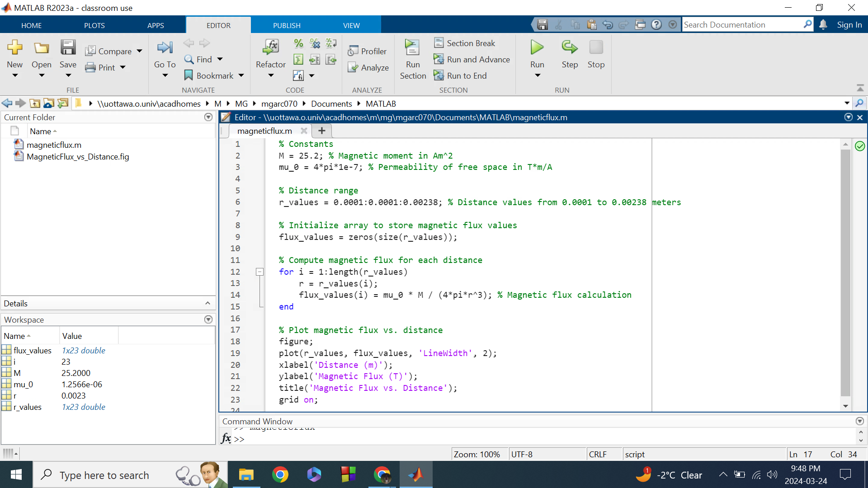
Task: Click the Undo icon in quick access toolbar
Action: 608,24
